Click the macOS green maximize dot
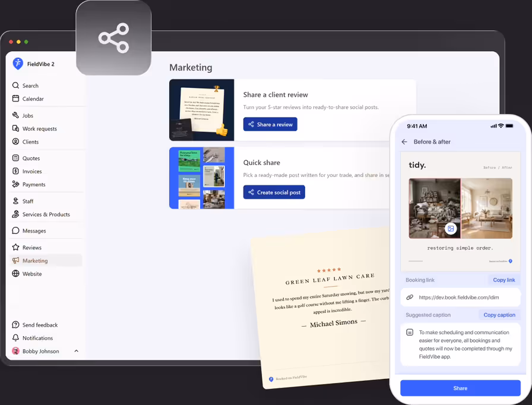The image size is (532, 405). point(26,42)
